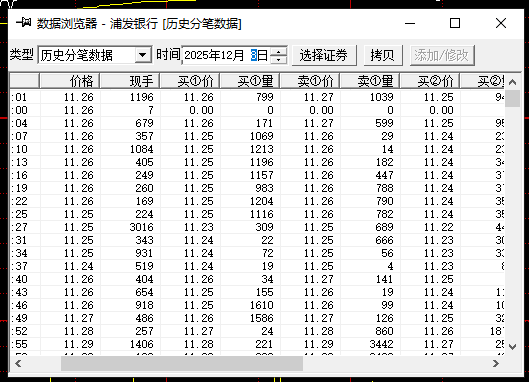
Task: Click horizontal scrollbar left arrow
Action: 18,363
